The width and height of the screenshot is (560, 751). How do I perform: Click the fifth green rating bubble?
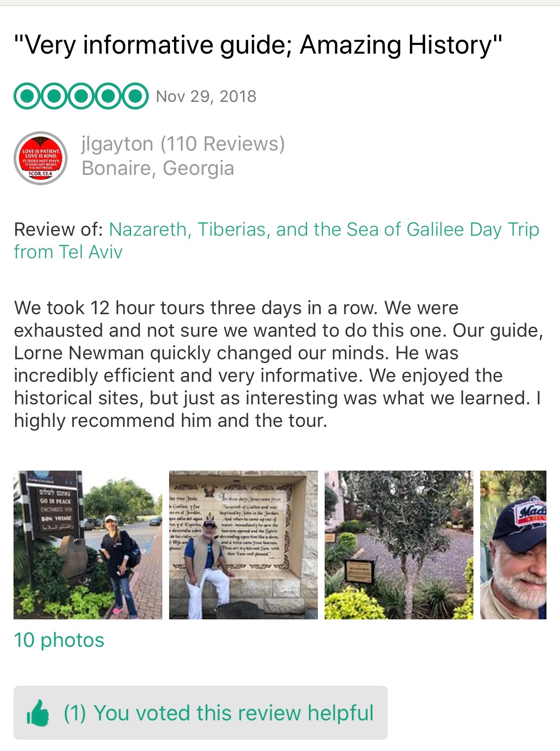[135, 96]
